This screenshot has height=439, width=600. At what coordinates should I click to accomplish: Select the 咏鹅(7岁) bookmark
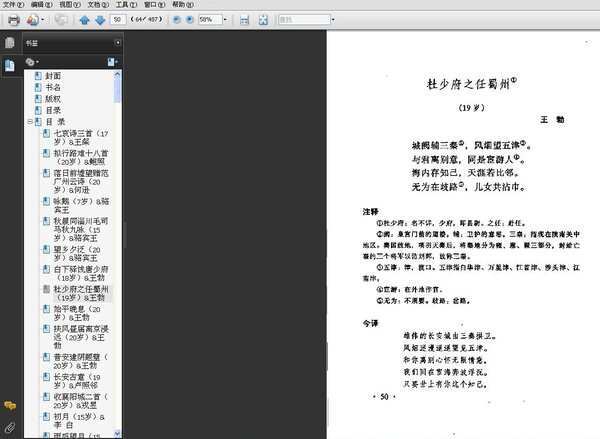81,206
